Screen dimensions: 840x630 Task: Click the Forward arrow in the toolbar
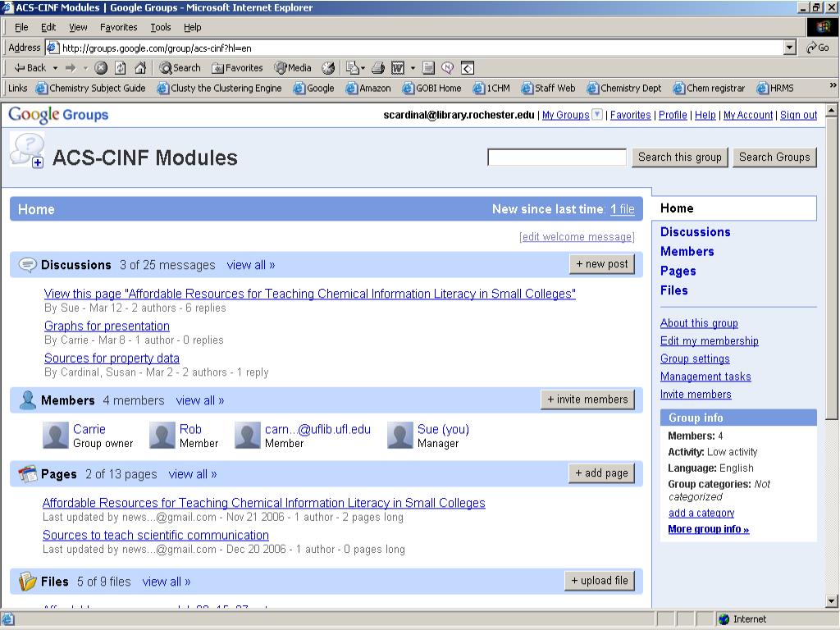click(x=71, y=68)
